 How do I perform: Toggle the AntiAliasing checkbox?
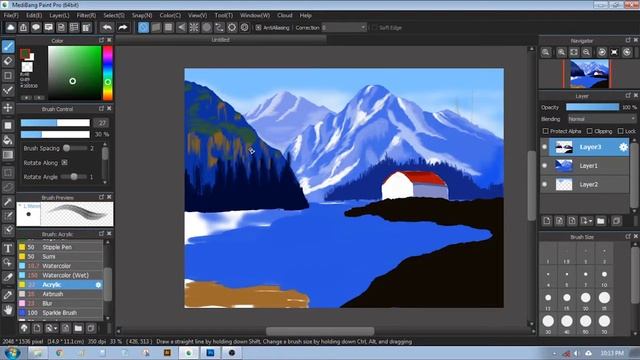(x=258, y=28)
